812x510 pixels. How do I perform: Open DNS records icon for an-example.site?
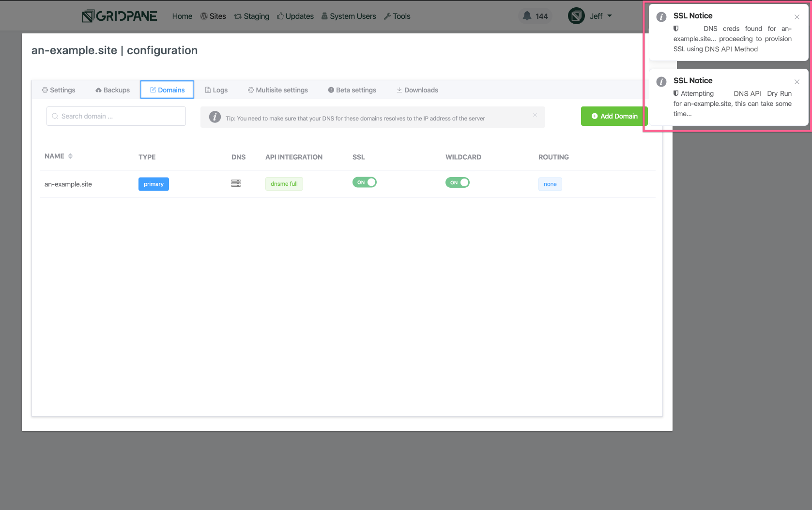236,183
